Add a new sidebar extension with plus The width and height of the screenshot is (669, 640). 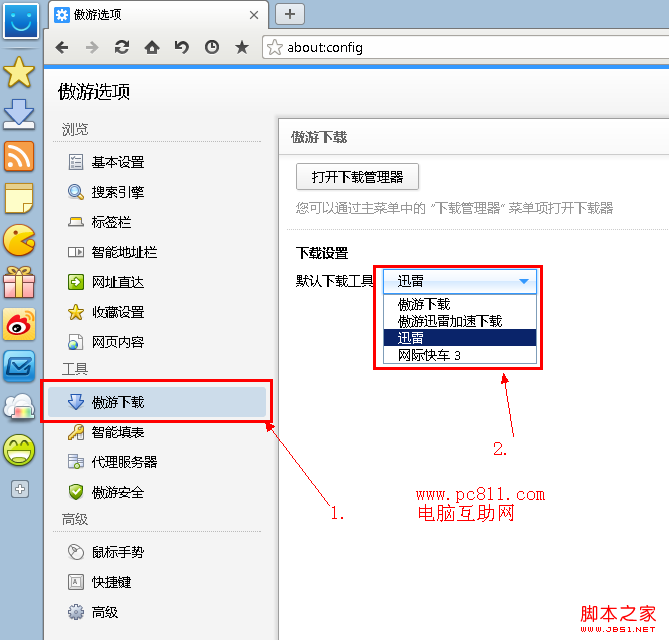click(20, 489)
